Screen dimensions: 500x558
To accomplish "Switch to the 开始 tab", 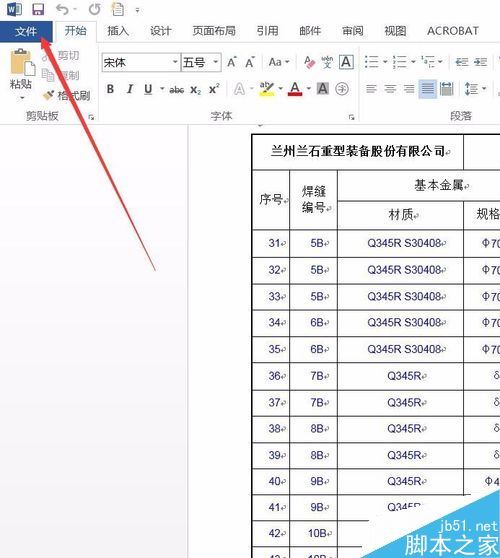I will tap(75, 31).
